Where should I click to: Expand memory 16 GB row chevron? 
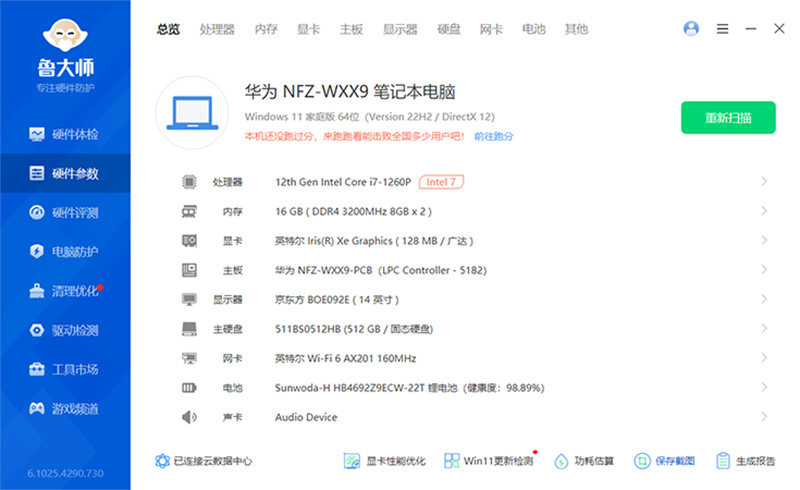pyautogui.click(x=764, y=211)
